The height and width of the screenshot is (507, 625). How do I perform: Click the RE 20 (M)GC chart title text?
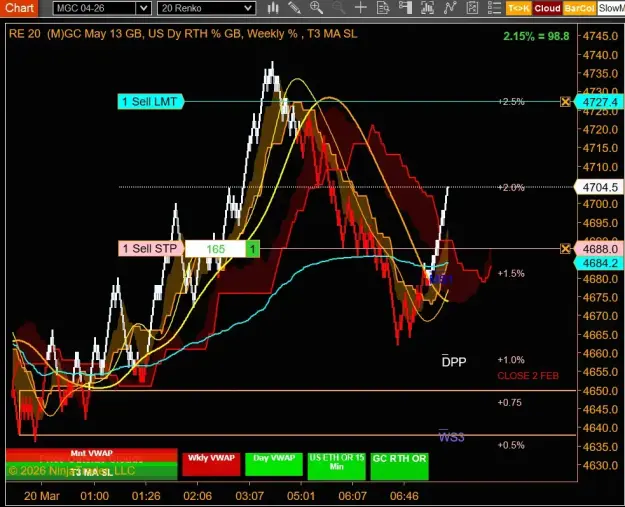pos(183,34)
